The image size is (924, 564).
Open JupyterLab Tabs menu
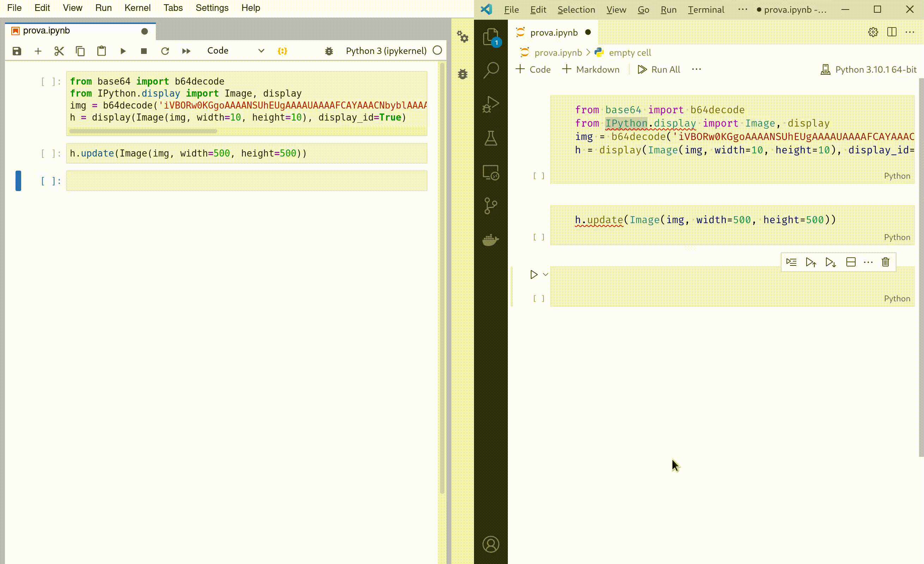point(173,8)
